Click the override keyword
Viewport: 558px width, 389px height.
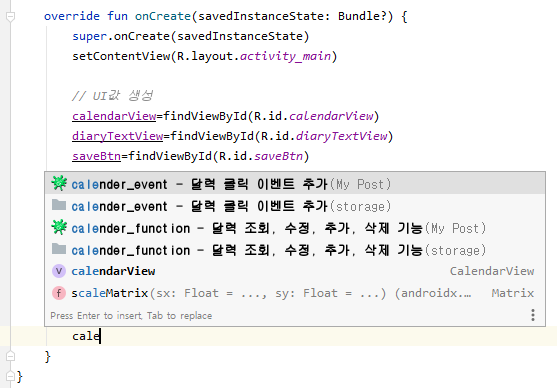pyautogui.click(x=72, y=16)
